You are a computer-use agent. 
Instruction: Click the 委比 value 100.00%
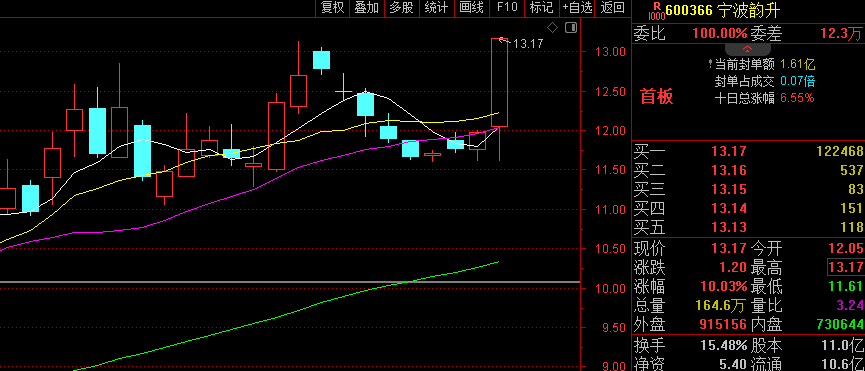(720, 34)
